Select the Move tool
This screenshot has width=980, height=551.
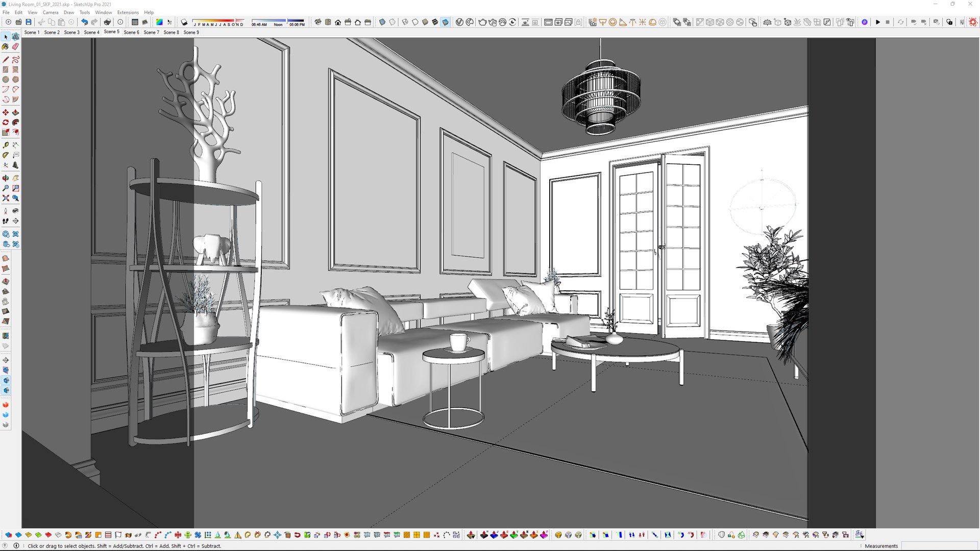click(x=6, y=112)
